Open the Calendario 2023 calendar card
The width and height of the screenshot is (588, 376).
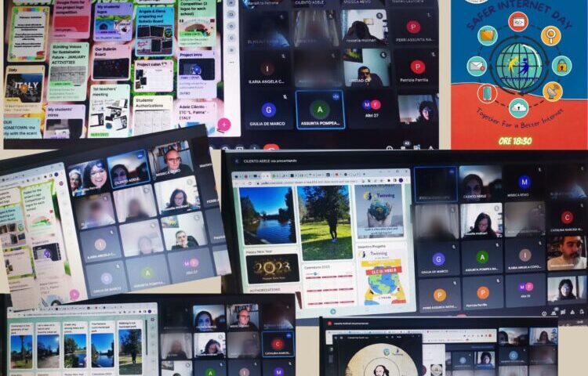pos(328,285)
